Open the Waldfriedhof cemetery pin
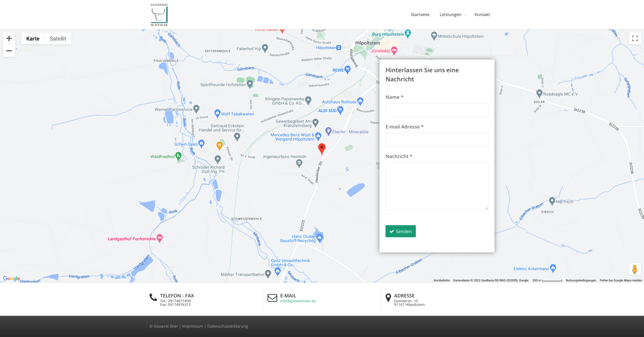The width and height of the screenshot is (644, 337). pyautogui.click(x=178, y=156)
